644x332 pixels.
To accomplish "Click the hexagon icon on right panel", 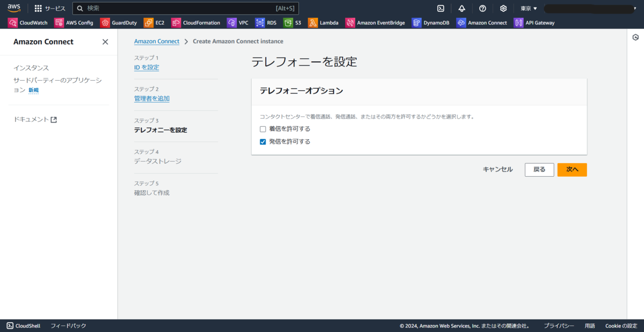I will (x=635, y=37).
